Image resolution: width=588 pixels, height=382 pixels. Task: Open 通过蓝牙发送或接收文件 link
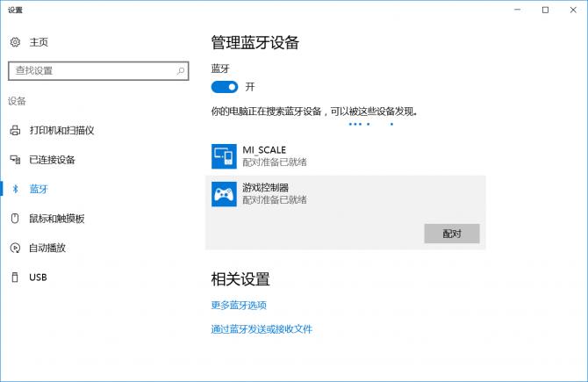[262, 329]
